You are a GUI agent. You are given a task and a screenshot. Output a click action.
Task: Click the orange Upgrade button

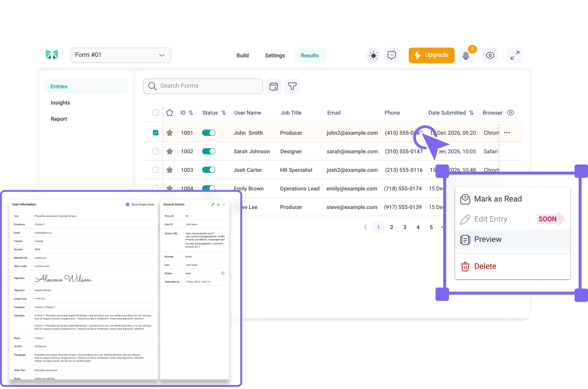tap(432, 55)
